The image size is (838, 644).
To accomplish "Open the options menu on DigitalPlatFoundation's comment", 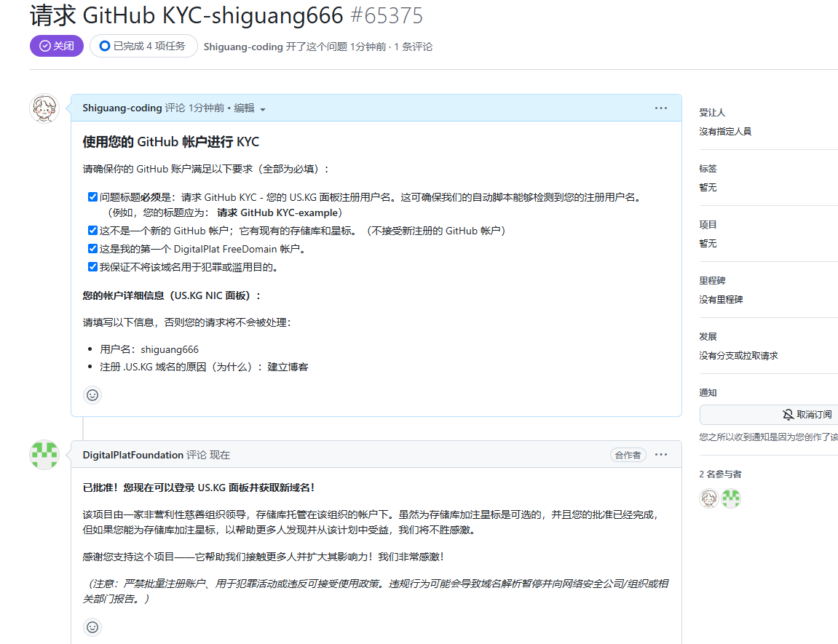I will click(661, 454).
